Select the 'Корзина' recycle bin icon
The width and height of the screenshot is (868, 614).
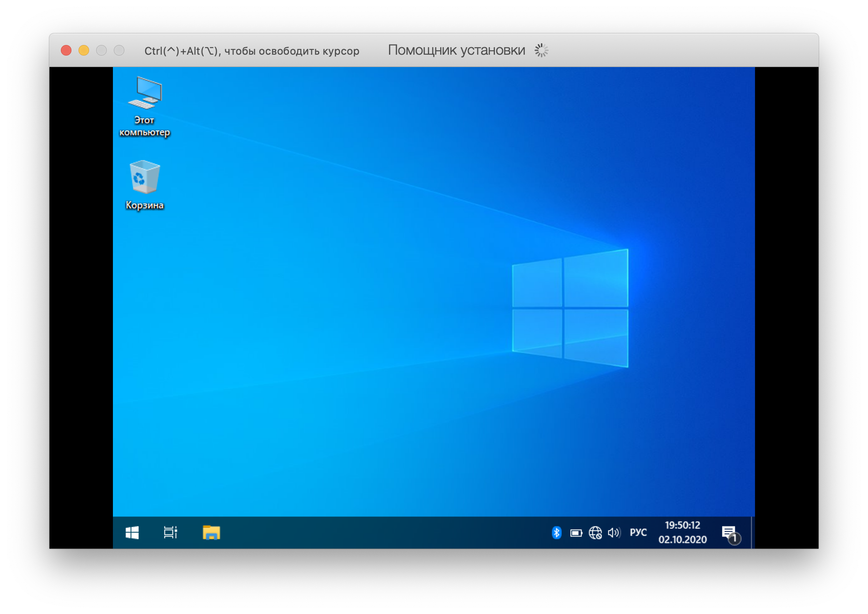tap(145, 185)
